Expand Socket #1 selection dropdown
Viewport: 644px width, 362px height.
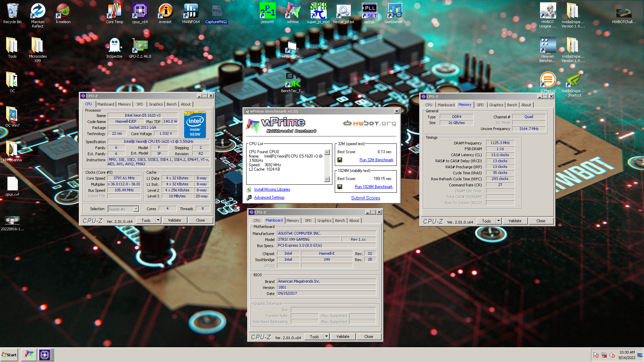136,209
